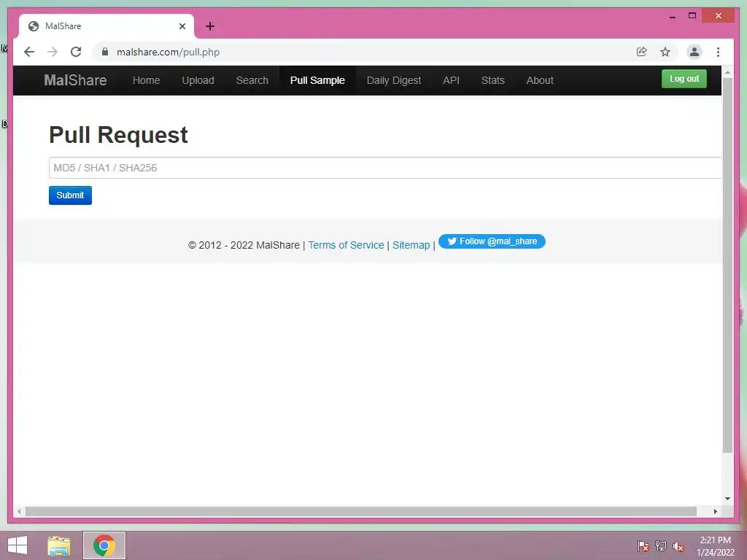The image size is (747, 560).
Task: Bookmark this page with the star
Action: coord(665,52)
